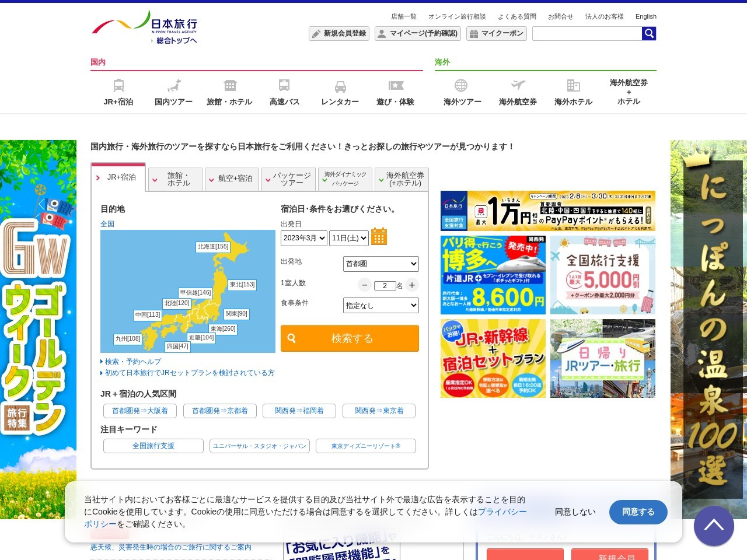Click the back-to-top arrow button
Image resolution: width=747 pixels, height=560 pixels.
[x=714, y=526]
